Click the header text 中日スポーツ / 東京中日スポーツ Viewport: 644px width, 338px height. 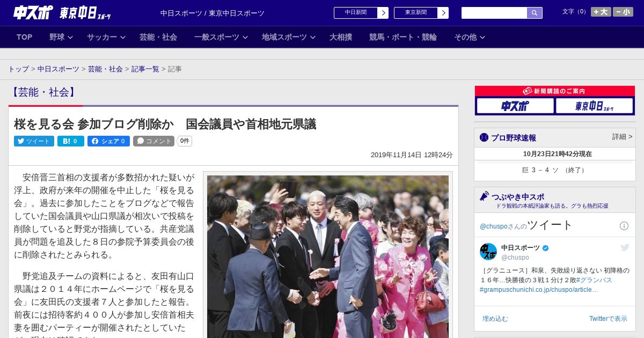click(x=213, y=13)
